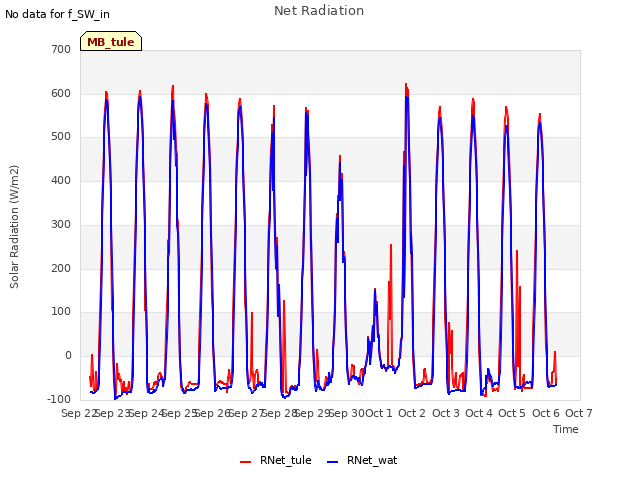
Task: Select the Net Radiation chart title
Action: tap(319, 11)
